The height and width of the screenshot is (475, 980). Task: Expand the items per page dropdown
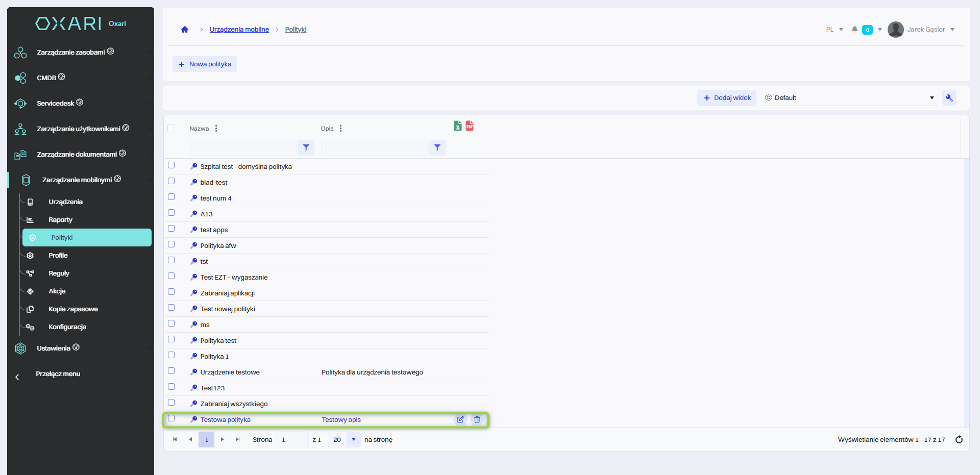(x=353, y=439)
